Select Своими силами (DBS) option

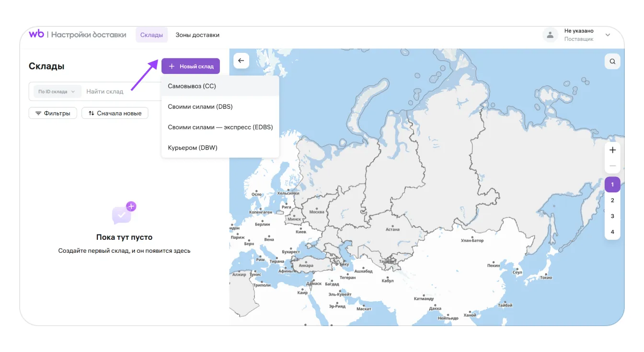point(200,106)
